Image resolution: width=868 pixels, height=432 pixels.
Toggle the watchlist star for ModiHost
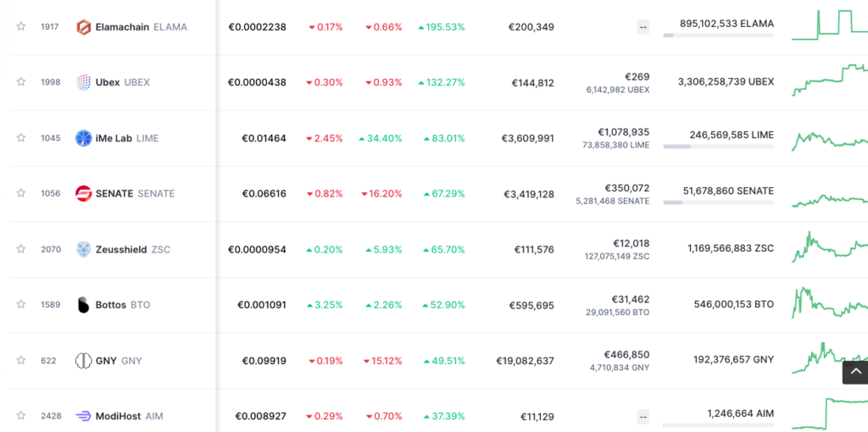pos(21,416)
